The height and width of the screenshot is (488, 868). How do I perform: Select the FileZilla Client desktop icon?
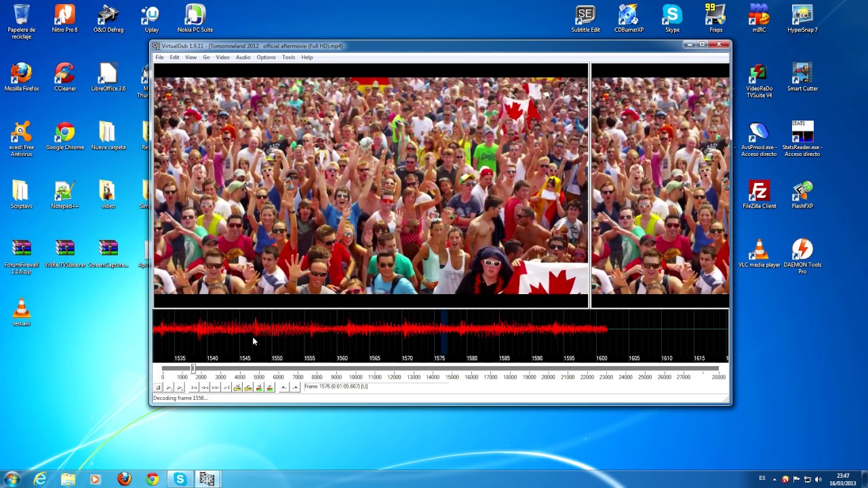click(x=759, y=195)
